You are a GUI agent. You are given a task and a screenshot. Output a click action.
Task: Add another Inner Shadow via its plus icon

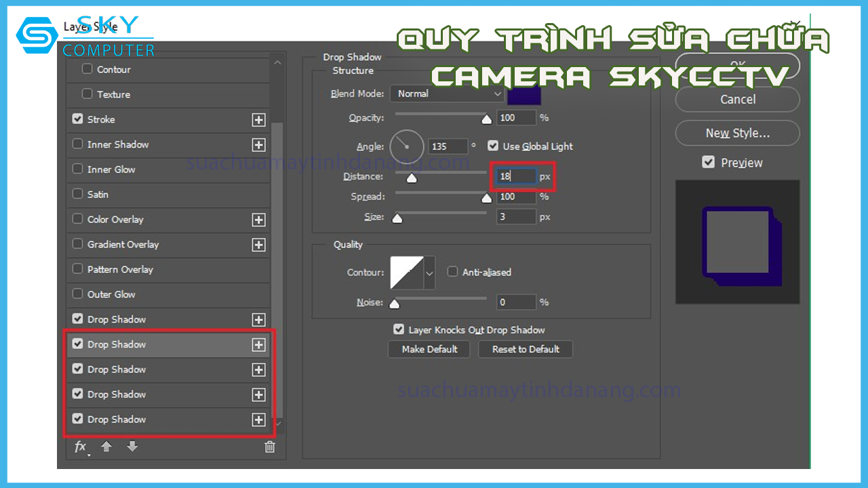(x=258, y=145)
